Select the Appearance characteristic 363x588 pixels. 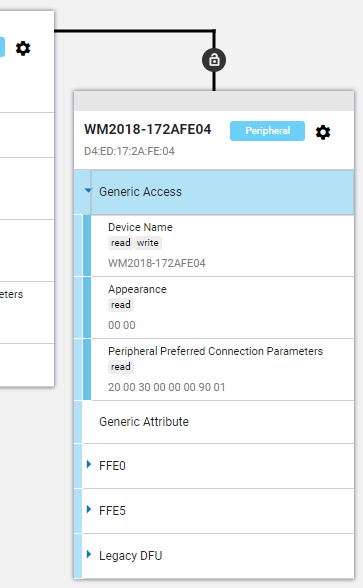click(222, 308)
